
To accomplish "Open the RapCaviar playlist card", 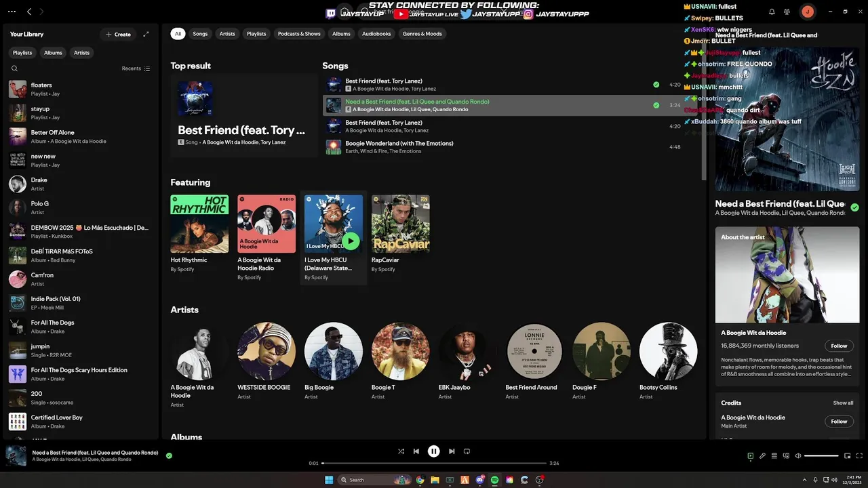I will tap(400, 234).
